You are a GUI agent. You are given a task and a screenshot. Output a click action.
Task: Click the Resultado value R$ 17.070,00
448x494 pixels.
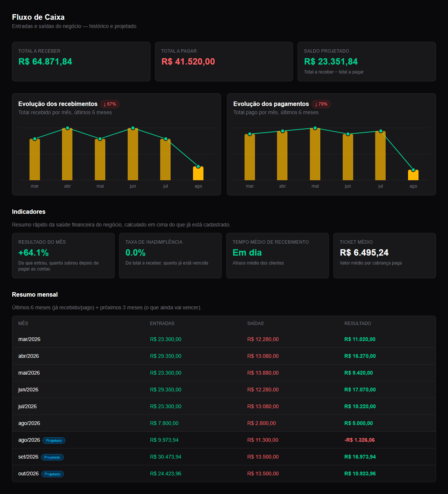click(x=360, y=390)
